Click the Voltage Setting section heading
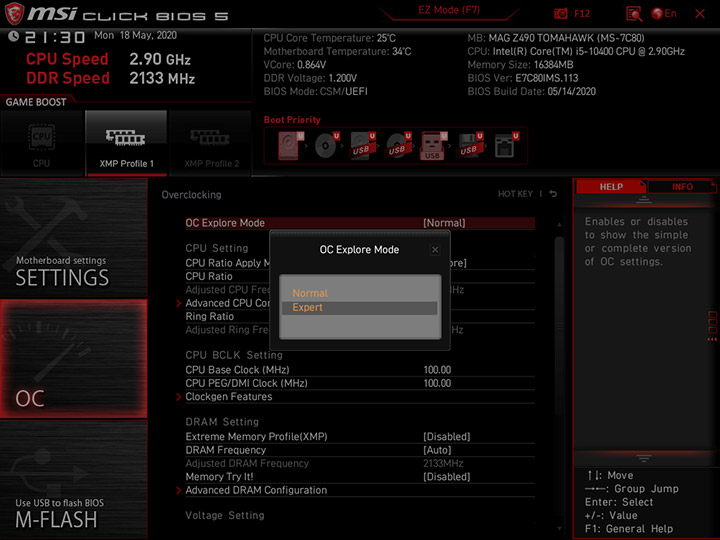Image resolution: width=720 pixels, height=540 pixels. click(225, 516)
